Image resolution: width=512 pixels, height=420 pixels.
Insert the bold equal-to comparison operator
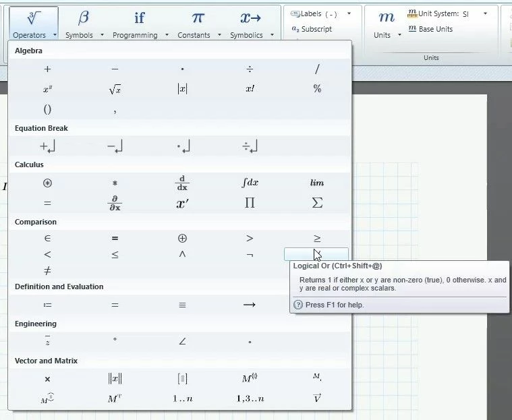pyautogui.click(x=115, y=239)
